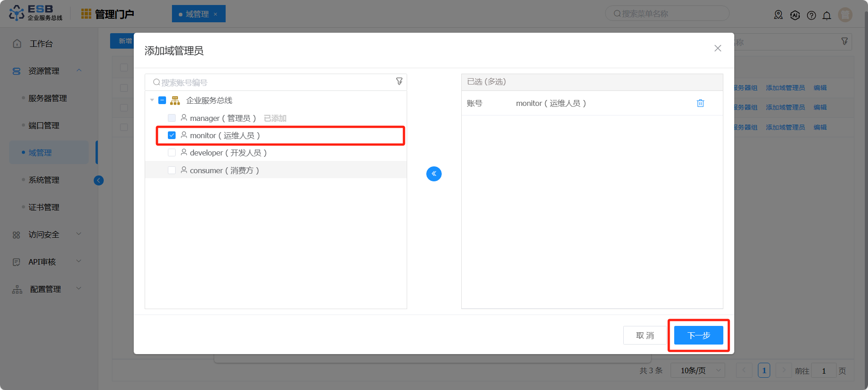Image resolution: width=868 pixels, height=390 pixels.
Task: Click the filter icon in account search
Action: point(399,81)
